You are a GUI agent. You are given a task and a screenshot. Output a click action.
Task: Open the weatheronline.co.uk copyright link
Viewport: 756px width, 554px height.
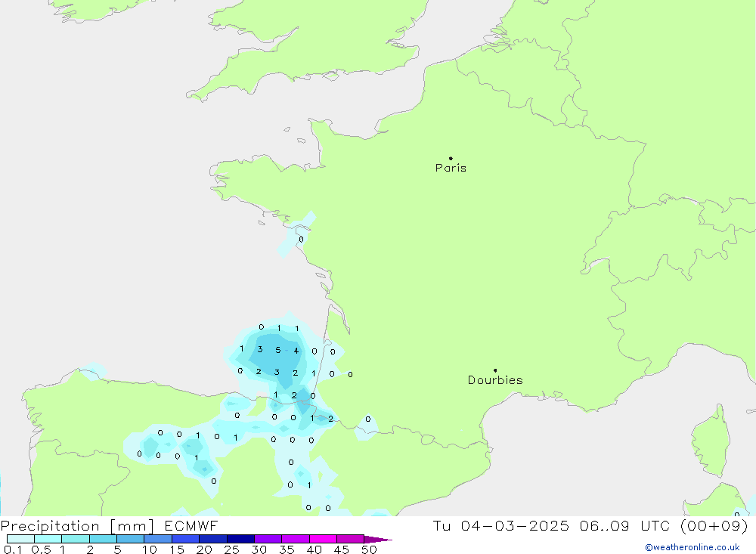pyautogui.click(x=692, y=547)
